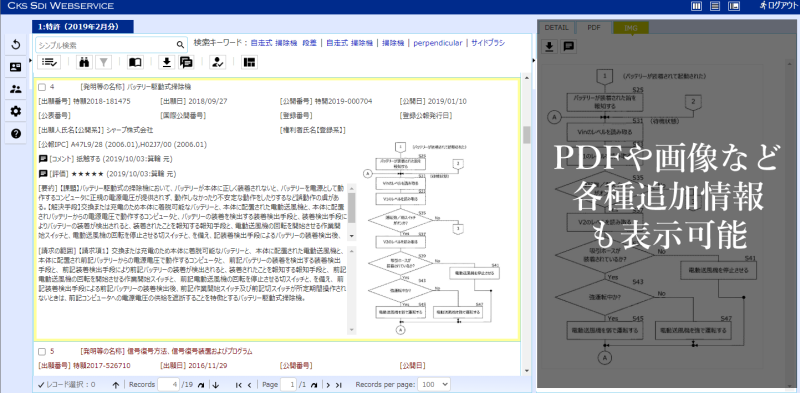Click the download icon in main toolbar
The width and height of the screenshot is (800, 393).
166,62
